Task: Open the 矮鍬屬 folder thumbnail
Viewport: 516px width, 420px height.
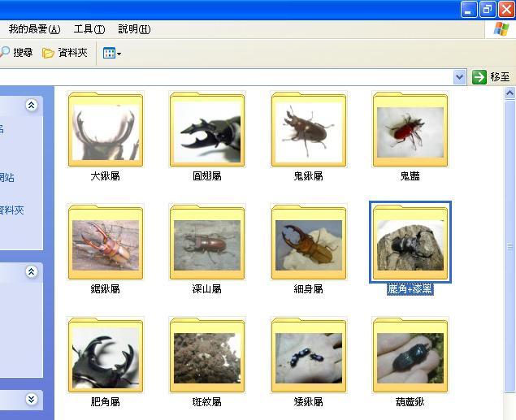Action: click(x=309, y=355)
